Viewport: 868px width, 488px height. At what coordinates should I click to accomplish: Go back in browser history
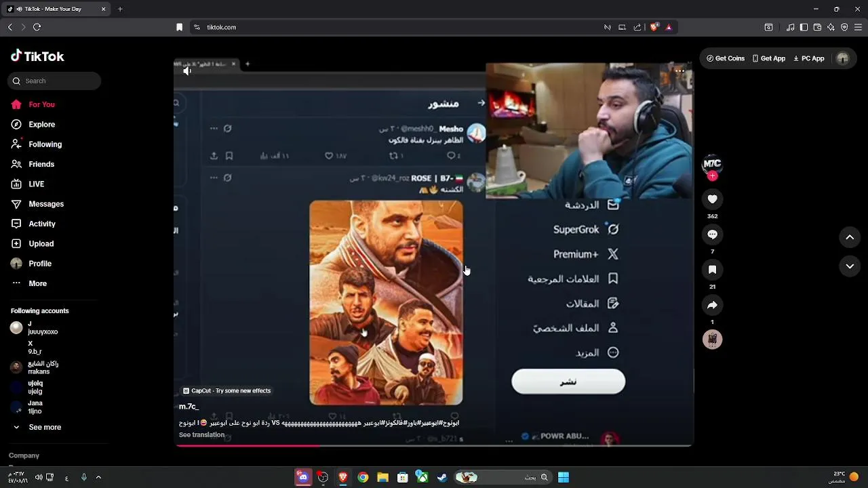click(x=9, y=27)
